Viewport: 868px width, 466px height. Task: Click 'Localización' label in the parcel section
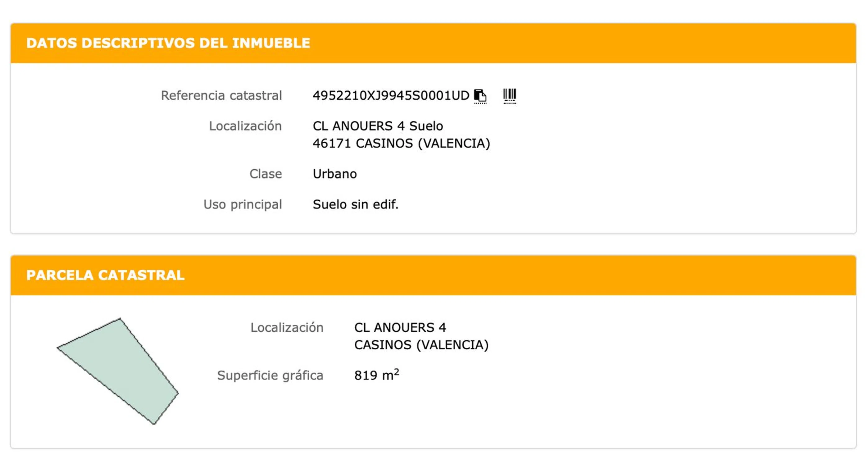[x=287, y=328]
